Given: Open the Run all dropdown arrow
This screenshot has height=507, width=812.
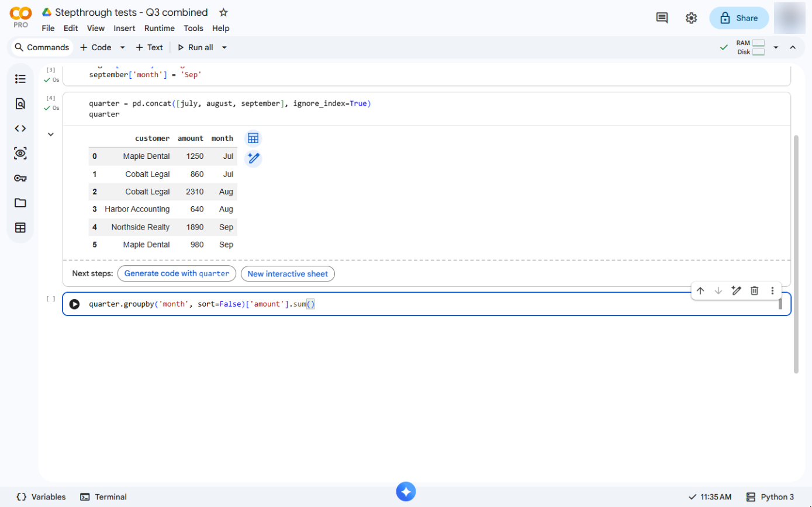Looking at the screenshot, I should [x=224, y=47].
